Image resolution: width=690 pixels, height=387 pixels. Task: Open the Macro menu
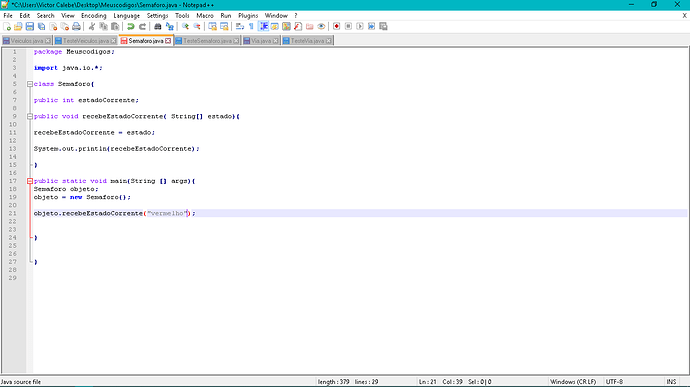(205, 15)
